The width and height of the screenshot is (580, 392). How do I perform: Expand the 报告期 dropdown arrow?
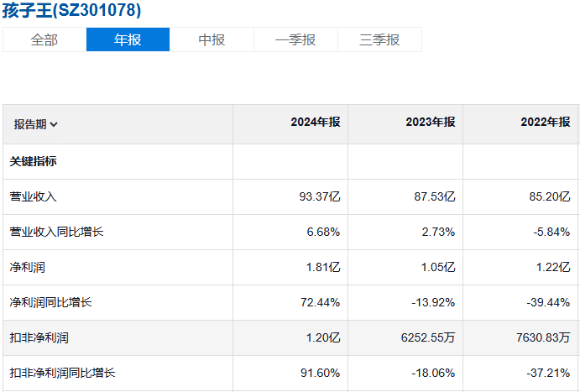point(54,124)
